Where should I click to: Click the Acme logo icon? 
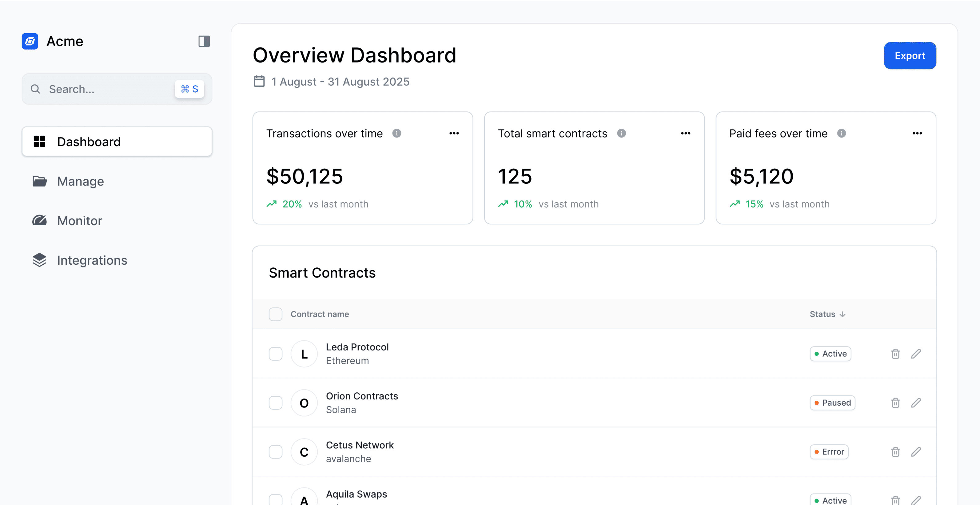[30, 41]
